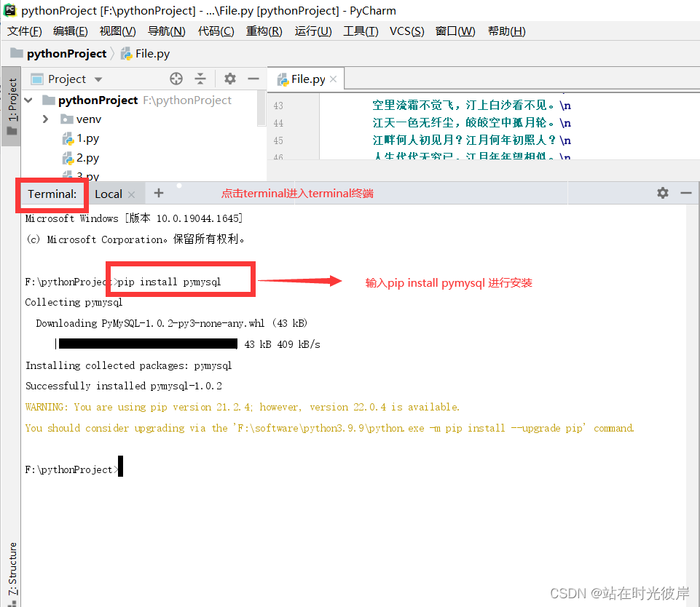Click the code line 江畔何人初见月
Screen dimensions: 700x607
click(x=472, y=140)
